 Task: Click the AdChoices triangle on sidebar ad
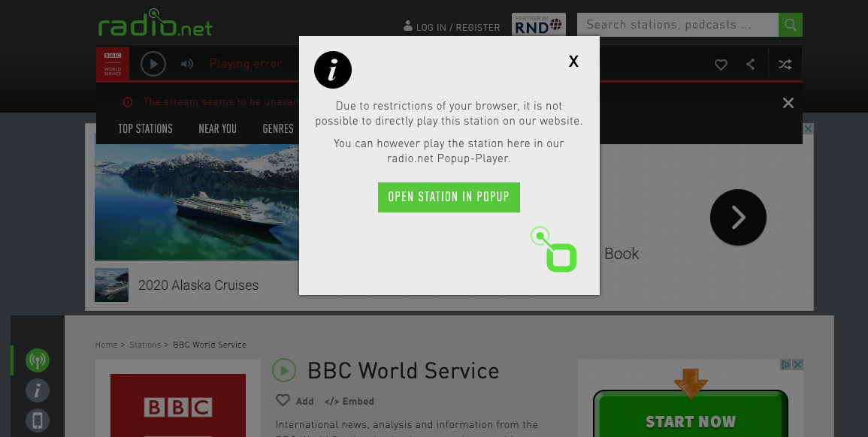786,364
